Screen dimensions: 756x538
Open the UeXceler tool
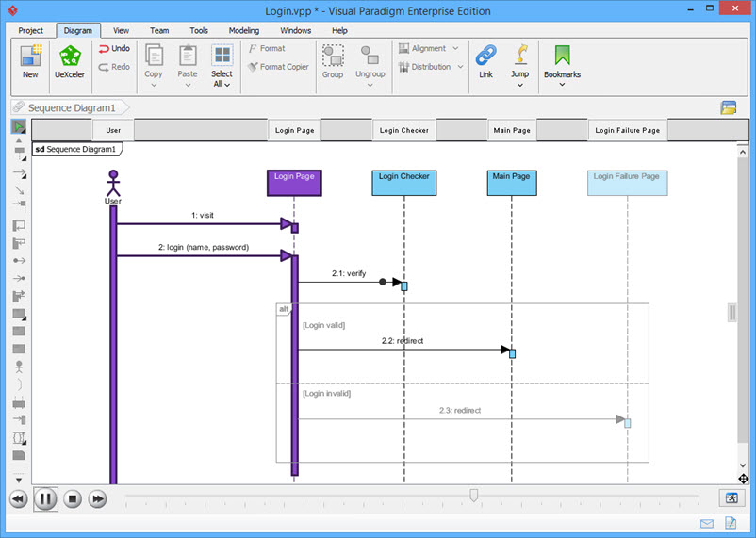point(70,56)
